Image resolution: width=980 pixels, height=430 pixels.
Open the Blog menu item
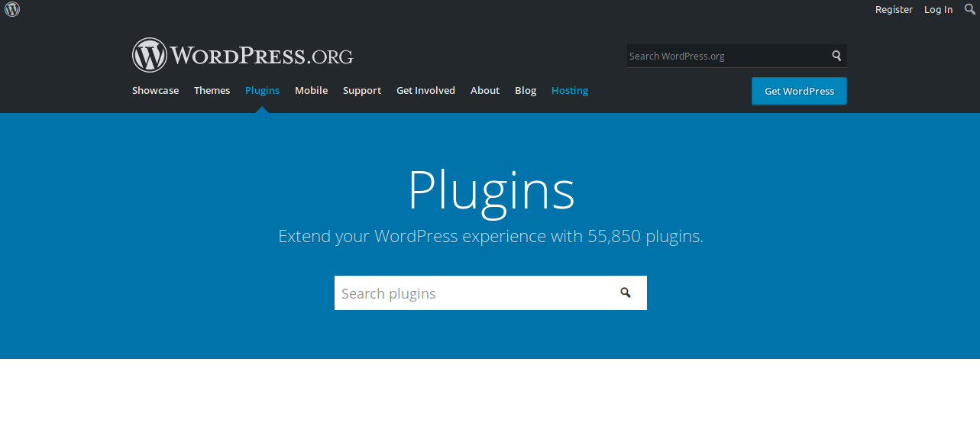526,90
